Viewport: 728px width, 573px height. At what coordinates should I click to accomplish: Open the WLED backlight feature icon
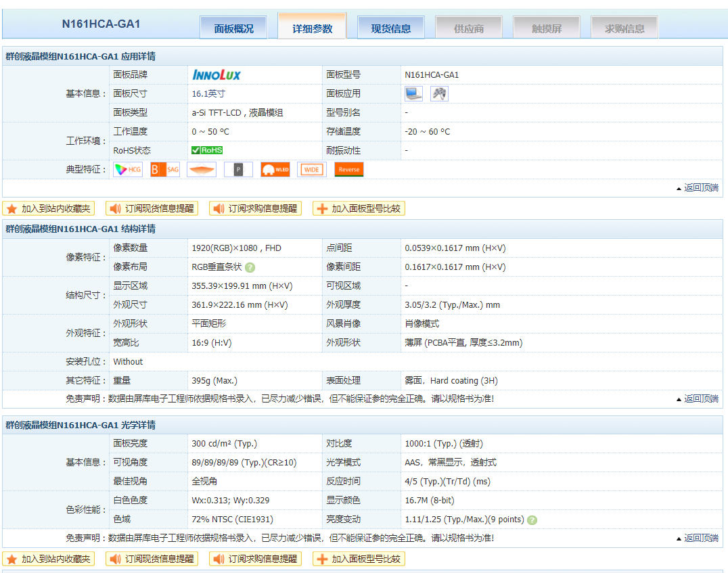click(275, 169)
